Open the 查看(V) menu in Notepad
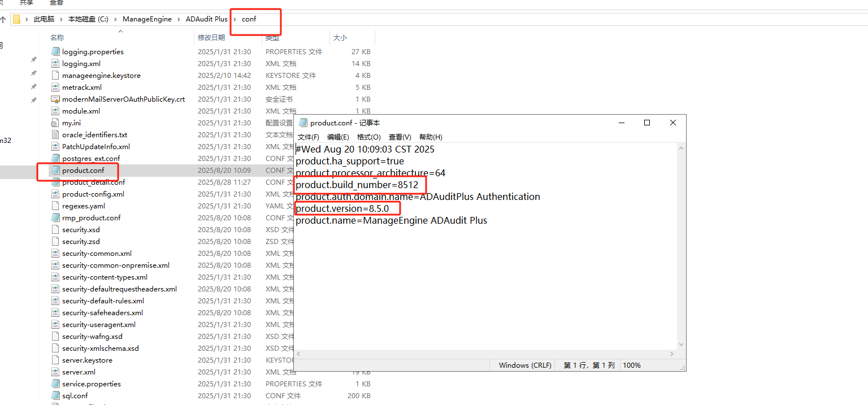 (400, 137)
